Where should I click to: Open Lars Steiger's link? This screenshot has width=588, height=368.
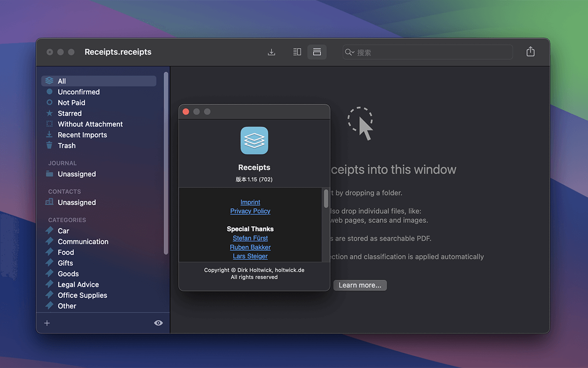(x=250, y=256)
